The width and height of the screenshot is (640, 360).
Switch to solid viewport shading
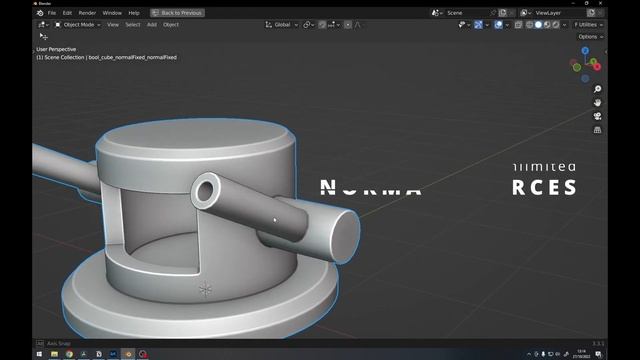(x=538, y=25)
